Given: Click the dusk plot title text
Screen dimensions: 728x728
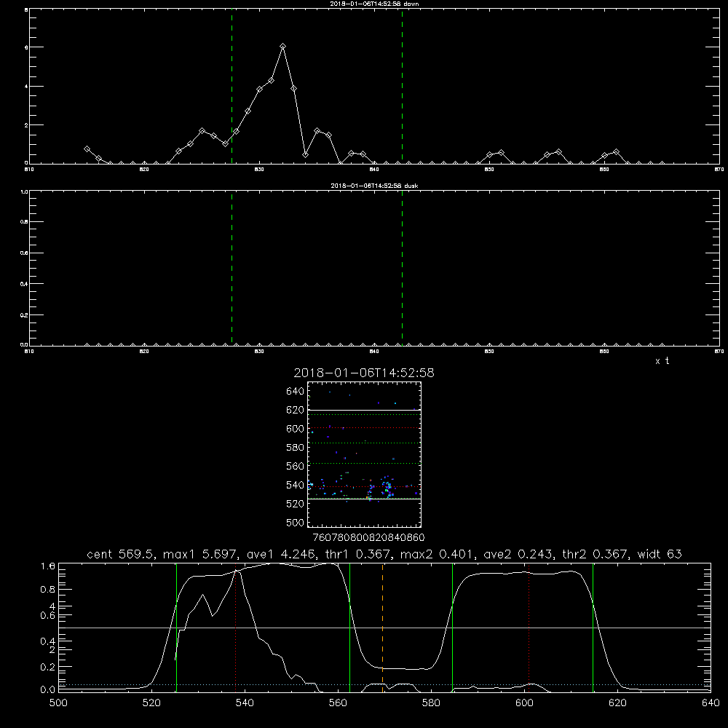Looking at the screenshot, I should [374, 186].
